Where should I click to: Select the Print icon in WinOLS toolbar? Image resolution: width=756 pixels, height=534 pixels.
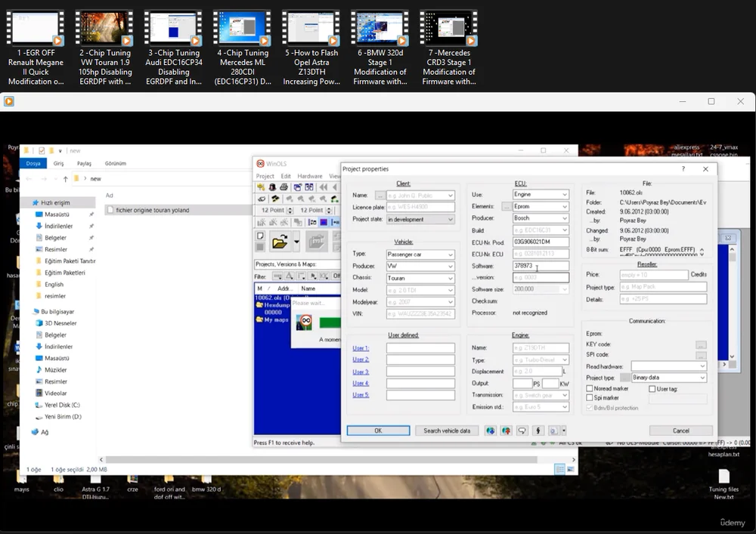coord(283,186)
